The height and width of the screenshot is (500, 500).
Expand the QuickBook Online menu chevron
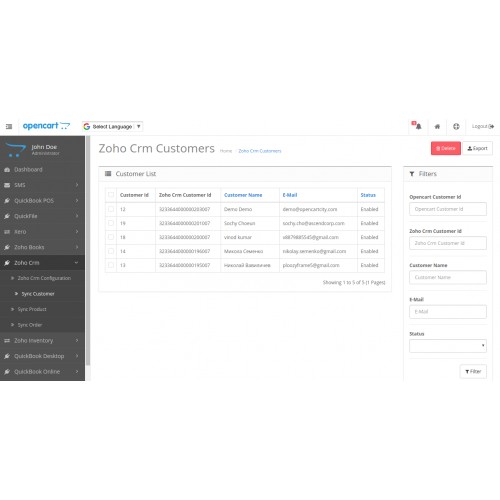(77, 371)
